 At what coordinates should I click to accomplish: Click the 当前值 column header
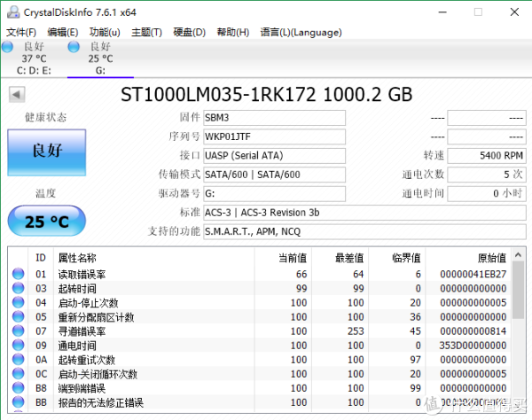(283, 258)
